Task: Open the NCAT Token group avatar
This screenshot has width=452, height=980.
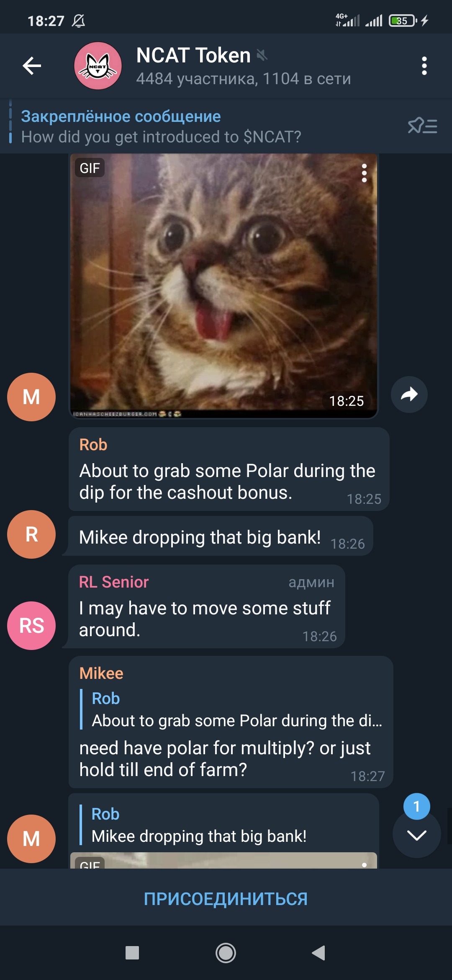Action: 98,66
